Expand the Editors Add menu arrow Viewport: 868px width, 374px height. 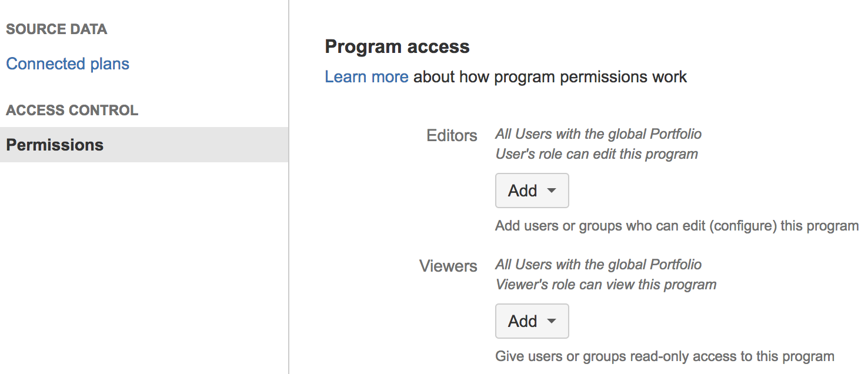[552, 191]
